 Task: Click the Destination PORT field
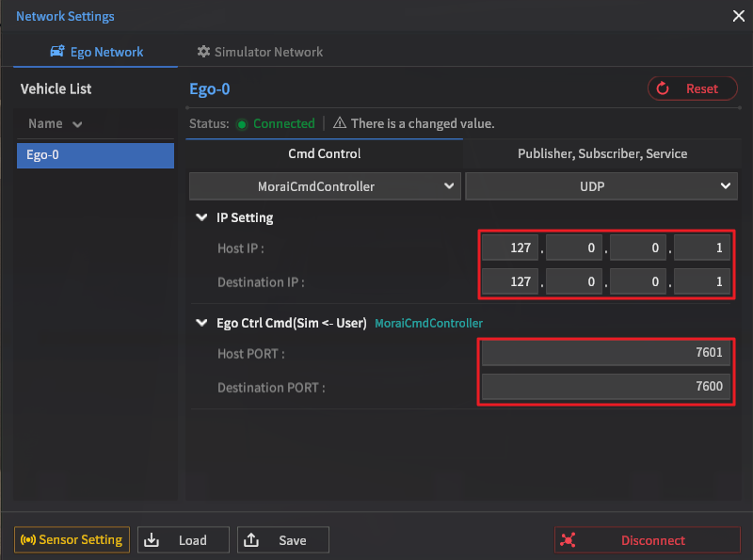[605, 388]
